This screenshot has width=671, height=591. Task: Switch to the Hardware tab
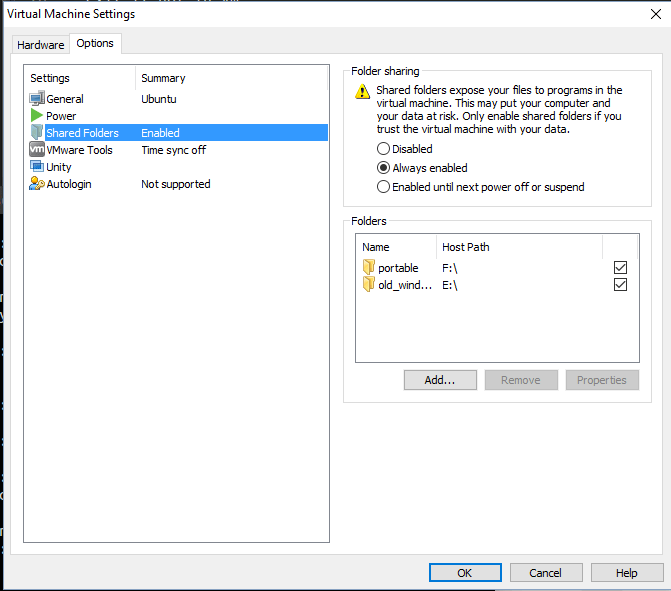(x=41, y=45)
